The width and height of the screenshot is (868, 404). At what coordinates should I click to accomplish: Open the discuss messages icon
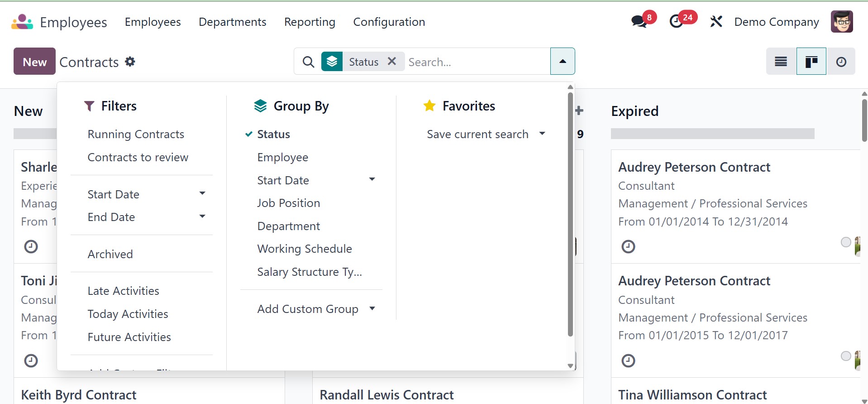(639, 21)
